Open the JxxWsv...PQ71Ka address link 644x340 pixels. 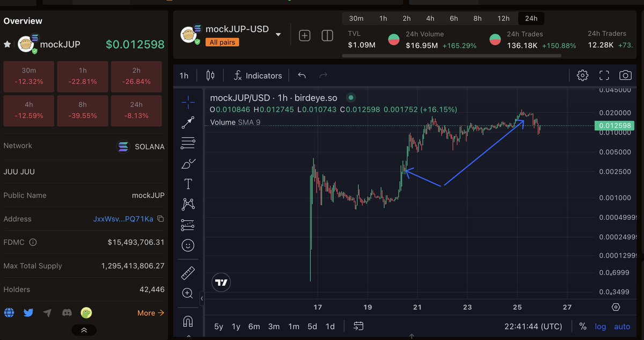pos(123,219)
